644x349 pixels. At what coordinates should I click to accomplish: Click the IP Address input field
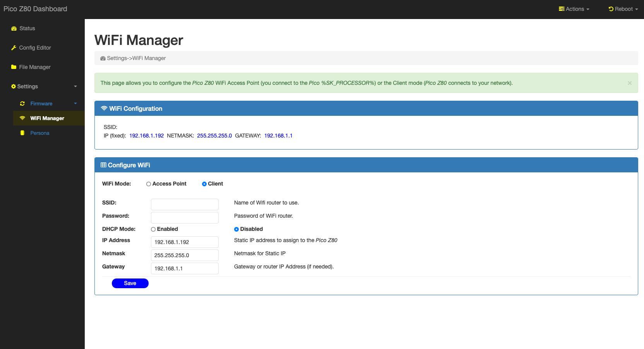pyautogui.click(x=185, y=242)
